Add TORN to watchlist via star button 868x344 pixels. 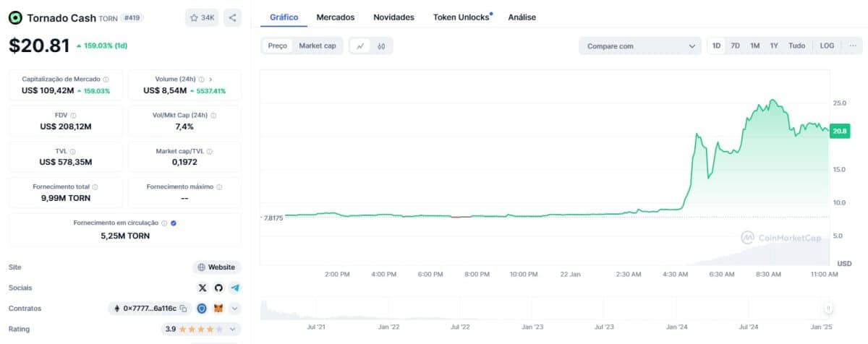click(202, 17)
